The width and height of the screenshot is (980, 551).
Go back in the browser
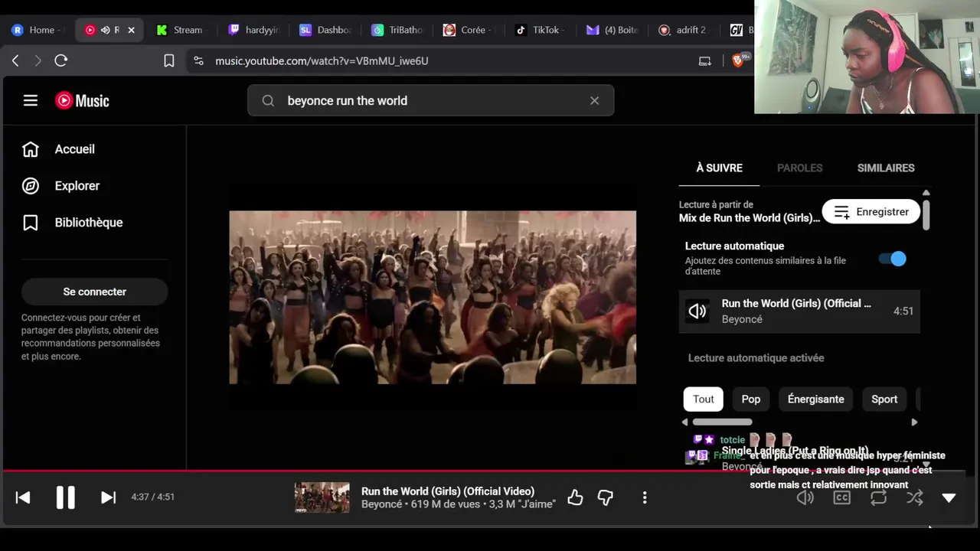[x=15, y=60]
